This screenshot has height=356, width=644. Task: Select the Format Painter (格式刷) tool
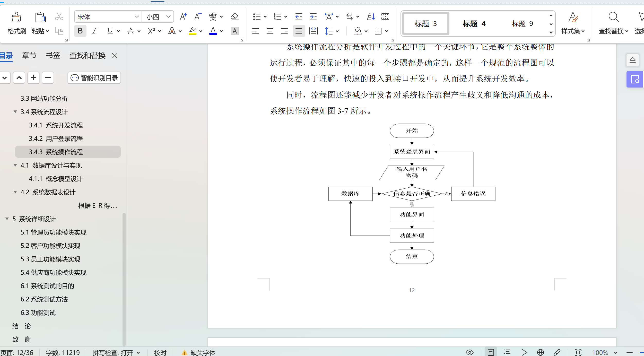(x=16, y=23)
